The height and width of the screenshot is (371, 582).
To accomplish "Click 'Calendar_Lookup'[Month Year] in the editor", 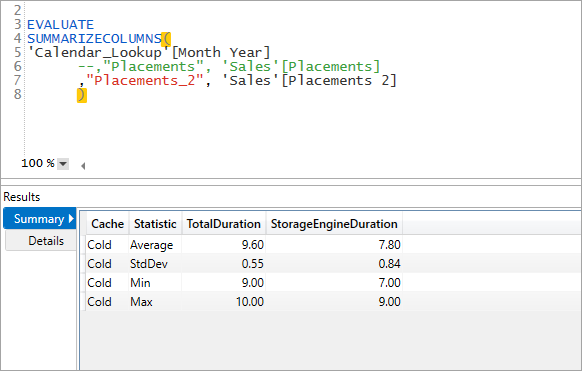I will (149, 53).
